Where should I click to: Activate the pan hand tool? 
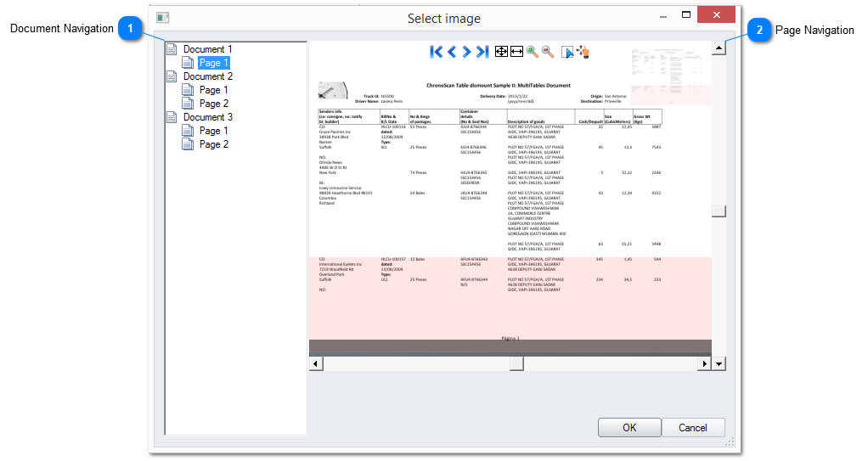pos(583,52)
